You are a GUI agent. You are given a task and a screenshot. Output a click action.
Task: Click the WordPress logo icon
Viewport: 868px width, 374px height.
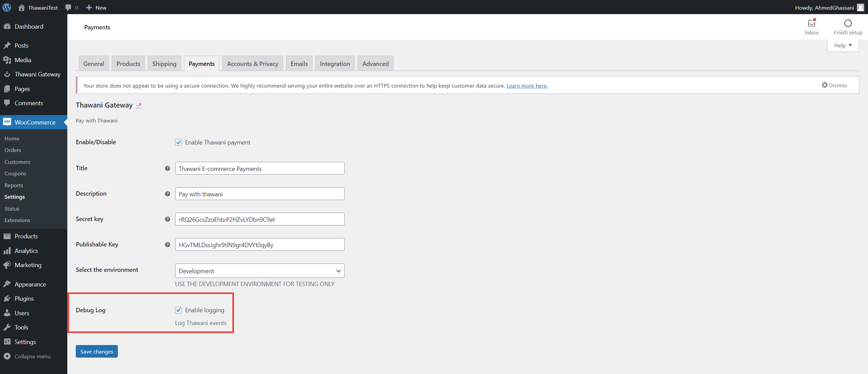(7, 7)
